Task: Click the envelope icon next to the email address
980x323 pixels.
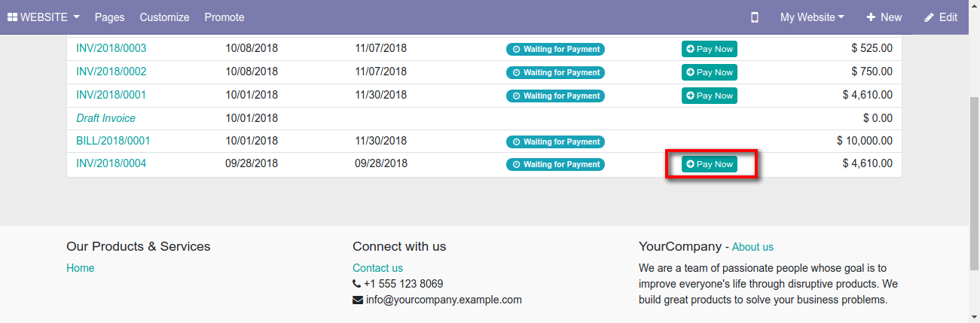Action: click(357, 300)
